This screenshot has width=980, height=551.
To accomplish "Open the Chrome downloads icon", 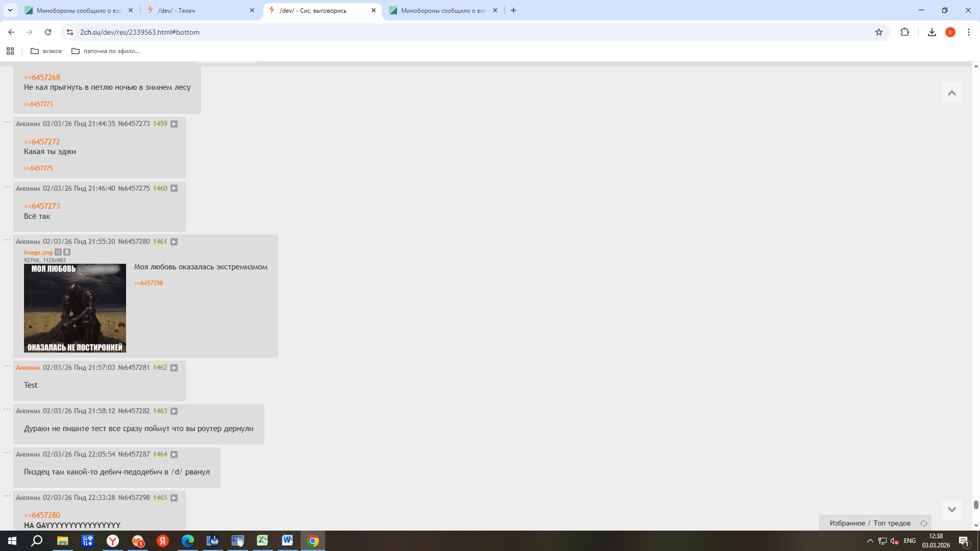I will coord(932,32).
